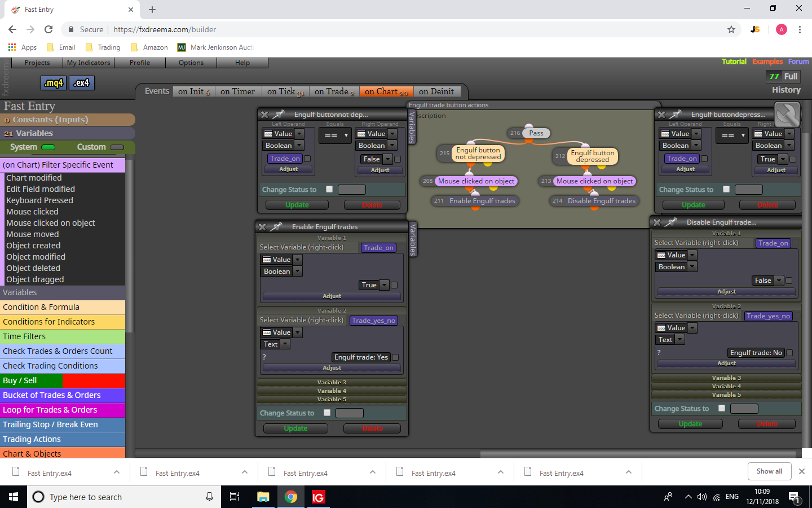This screenshot has width=812, height=508.
Task: Open the Projects menu
Action: pos(37,63)
